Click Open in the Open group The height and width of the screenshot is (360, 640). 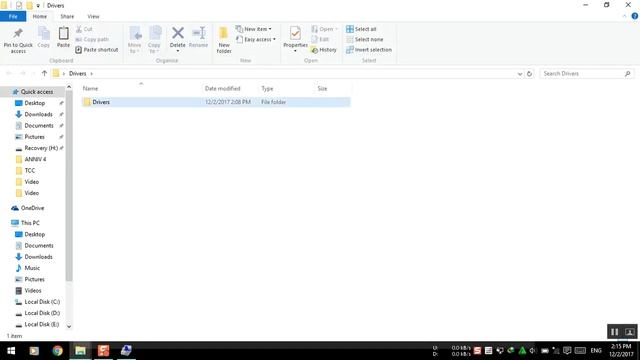[x=325, y=29]
